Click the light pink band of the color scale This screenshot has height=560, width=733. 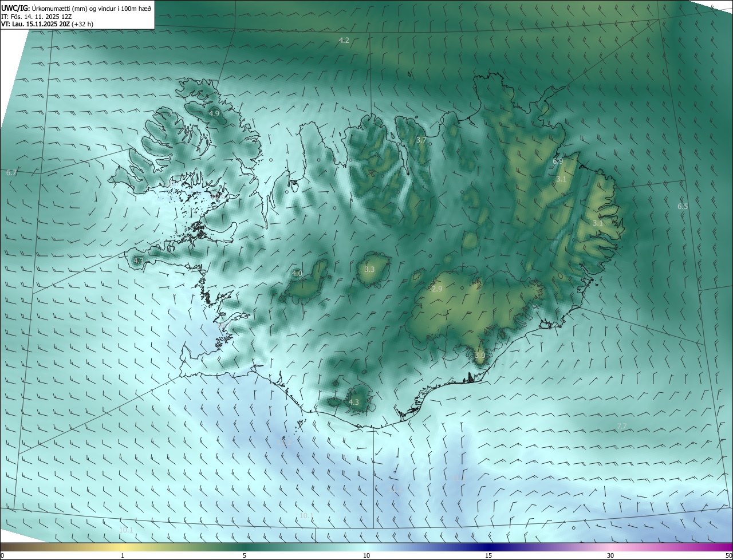click(x=610, y=547)
